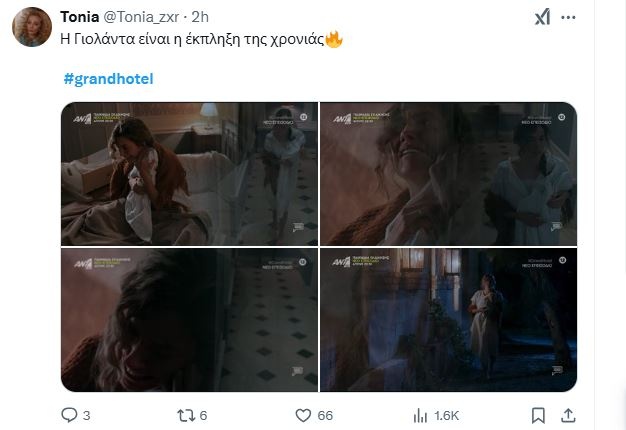Open bottom-right image of woman in doorway

tap(448, 320)
